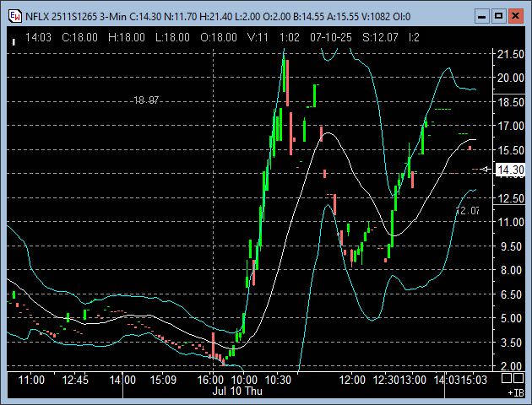Screen dimensions: 532x405
Task: Click N:11.70 in the title bar
Action: coord(180,17)
